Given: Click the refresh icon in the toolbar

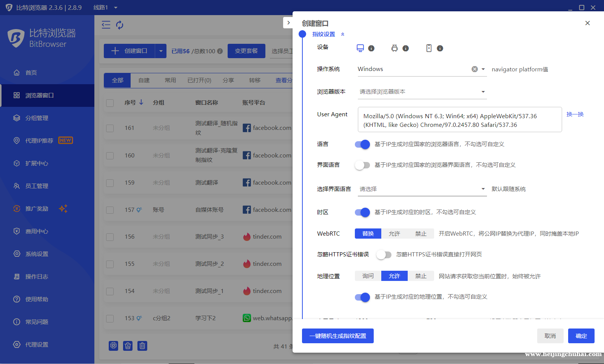Looking at the screenshot, I should [120, 25].
